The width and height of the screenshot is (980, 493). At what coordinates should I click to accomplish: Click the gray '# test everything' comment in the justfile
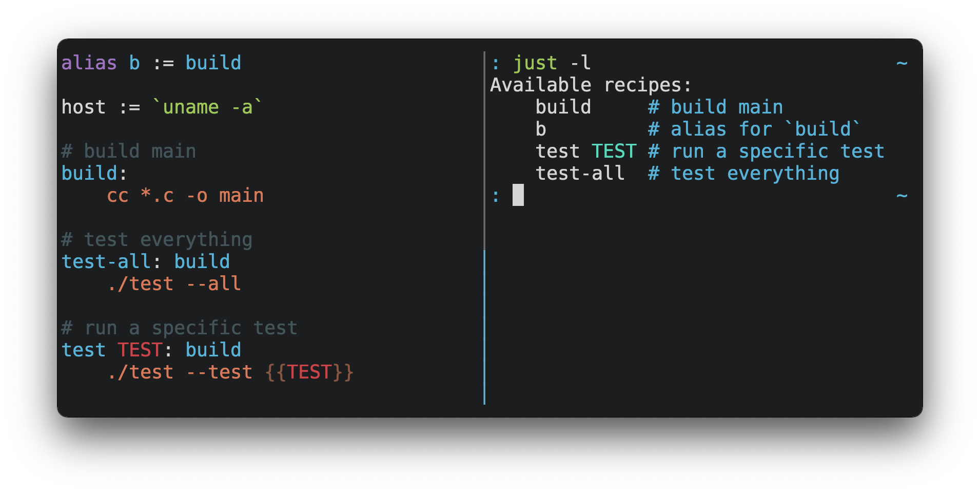click(x=156, y=240)
